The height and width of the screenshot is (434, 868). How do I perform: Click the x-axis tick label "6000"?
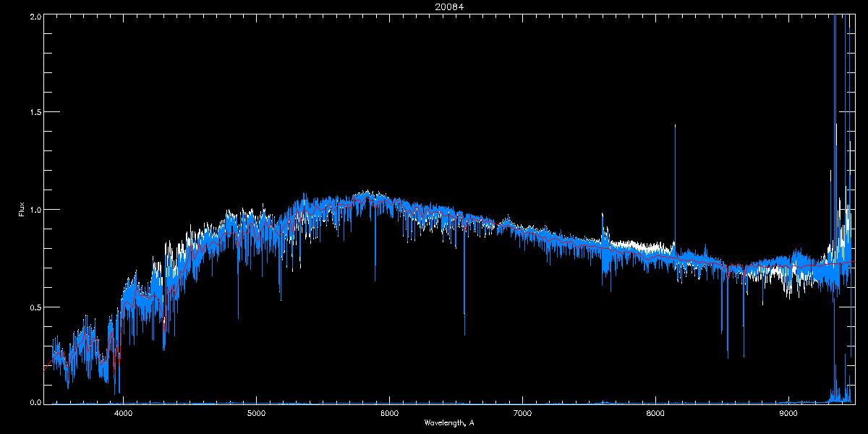pyautogui.click(x=389, y=414)
